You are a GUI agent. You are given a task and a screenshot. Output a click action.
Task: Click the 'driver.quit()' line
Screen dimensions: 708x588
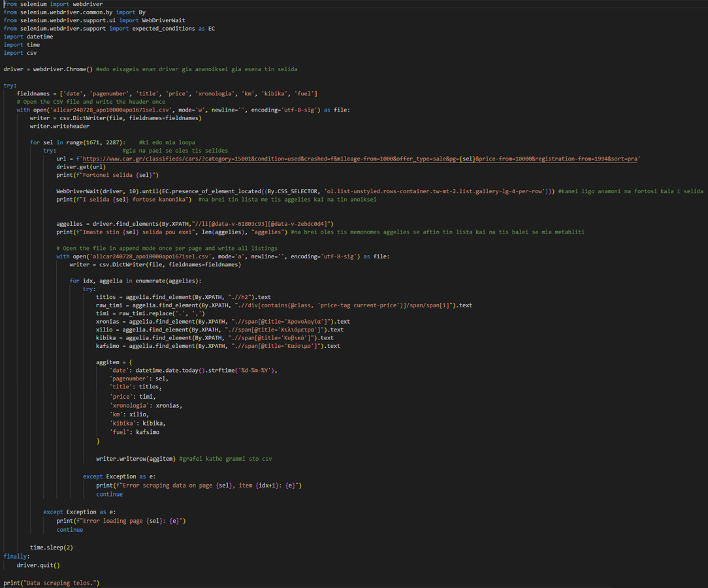pos(39,565)
